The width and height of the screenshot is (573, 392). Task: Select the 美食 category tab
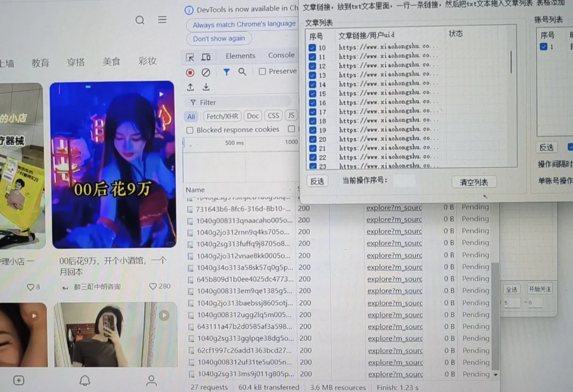click(112, 61)
